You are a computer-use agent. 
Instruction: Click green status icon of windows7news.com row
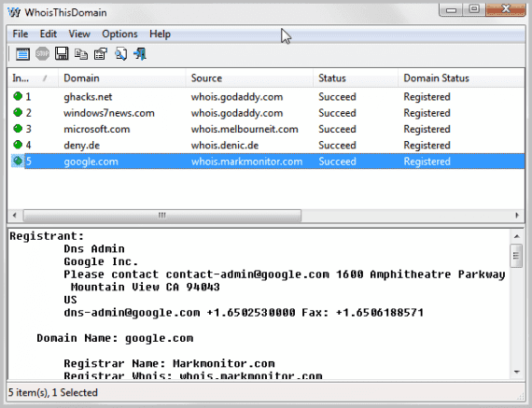pos(18,112)
